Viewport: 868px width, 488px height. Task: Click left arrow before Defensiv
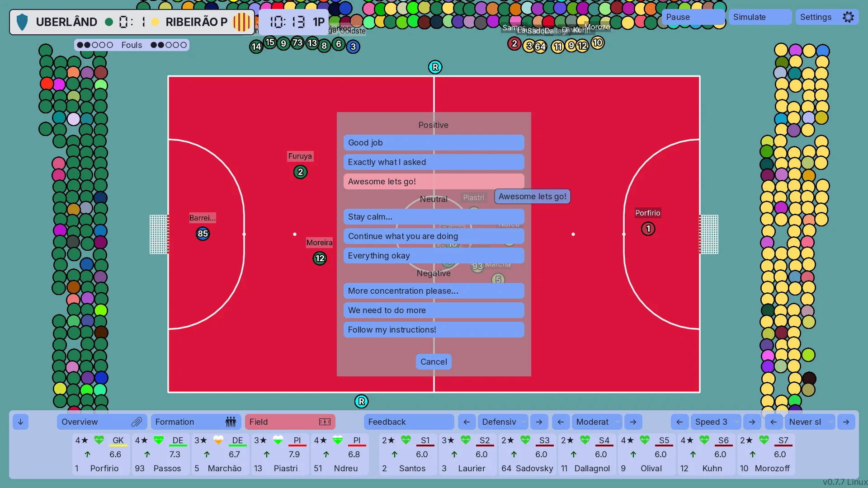(467, 422)
